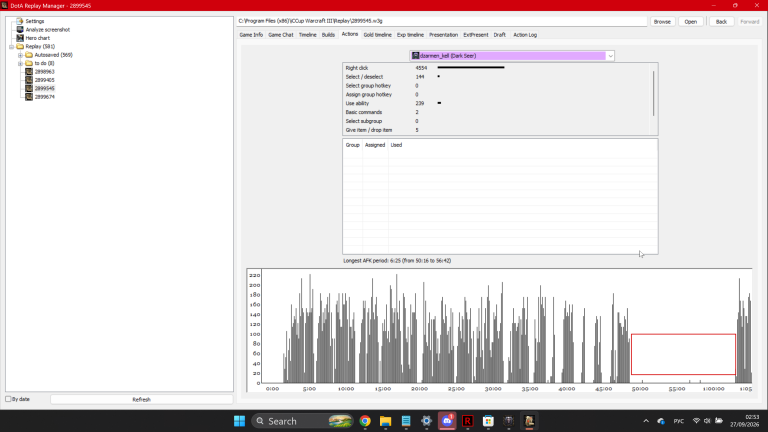Screen dimensions: 768x432
Task: Click the Browse button
Action: tap(662, 22)
